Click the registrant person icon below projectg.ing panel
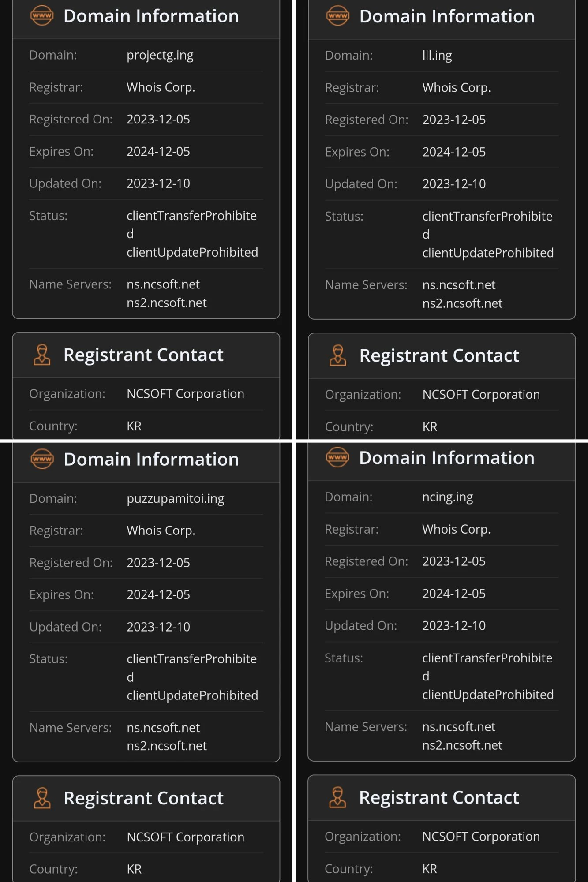The height and width of the screenshot is (882, 588). pyautogui.click(x=42, y=355)
